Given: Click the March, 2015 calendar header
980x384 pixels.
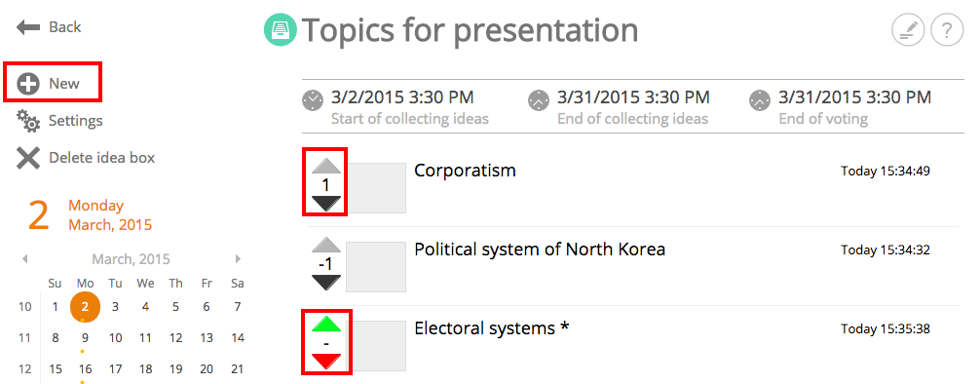Looking at the screenshot, I should [132, 259].
